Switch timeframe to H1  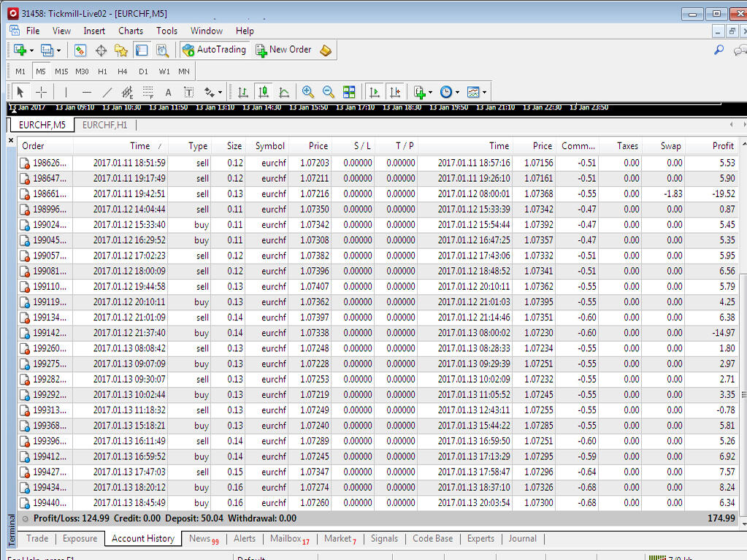click(x=102, y=72)
